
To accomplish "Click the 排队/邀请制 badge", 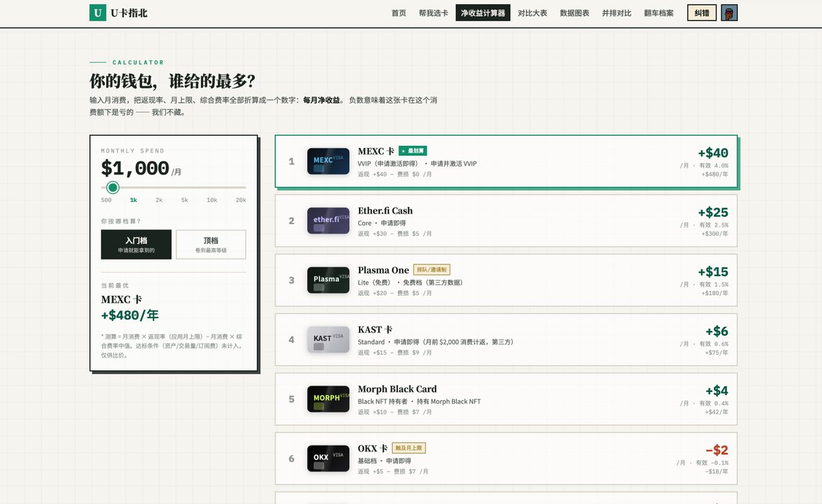I will click(x=432, y=270).
